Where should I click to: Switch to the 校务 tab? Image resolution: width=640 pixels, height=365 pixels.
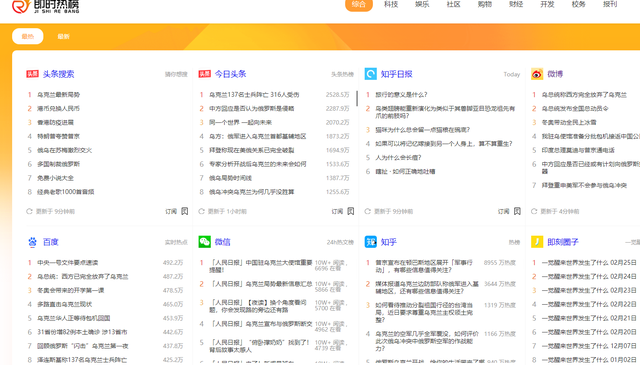(x=578, y=4)
